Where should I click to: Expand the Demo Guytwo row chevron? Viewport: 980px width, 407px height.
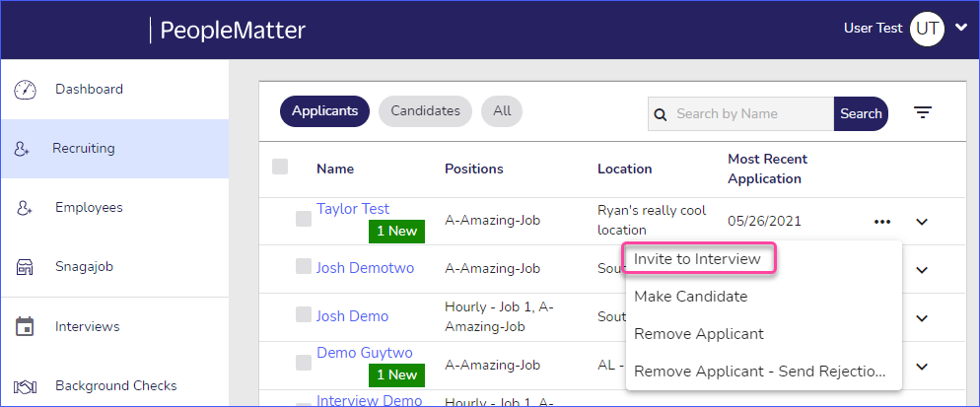point(922,367)
